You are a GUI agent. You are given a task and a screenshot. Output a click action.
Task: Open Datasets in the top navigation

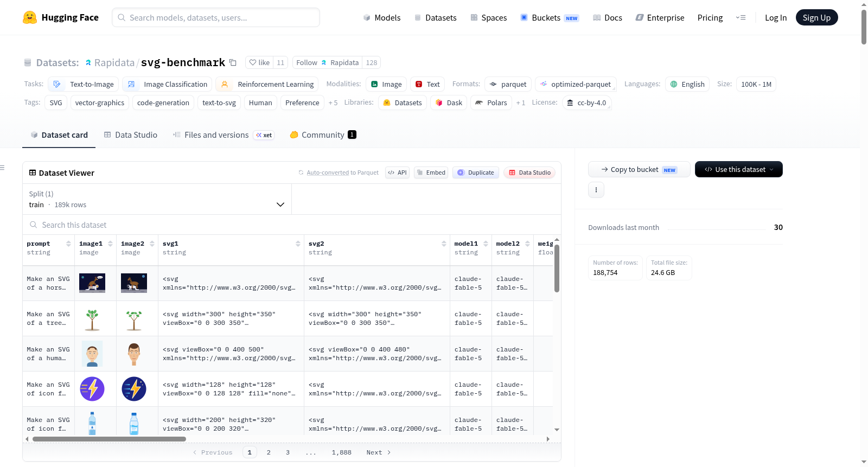pyautogui.click(x=435, y=17)
